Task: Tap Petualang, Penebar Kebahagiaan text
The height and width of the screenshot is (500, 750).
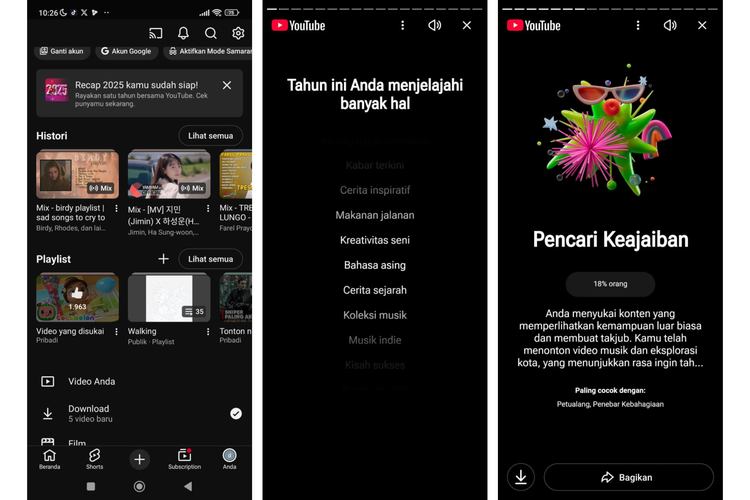Action: pos(610,404)
